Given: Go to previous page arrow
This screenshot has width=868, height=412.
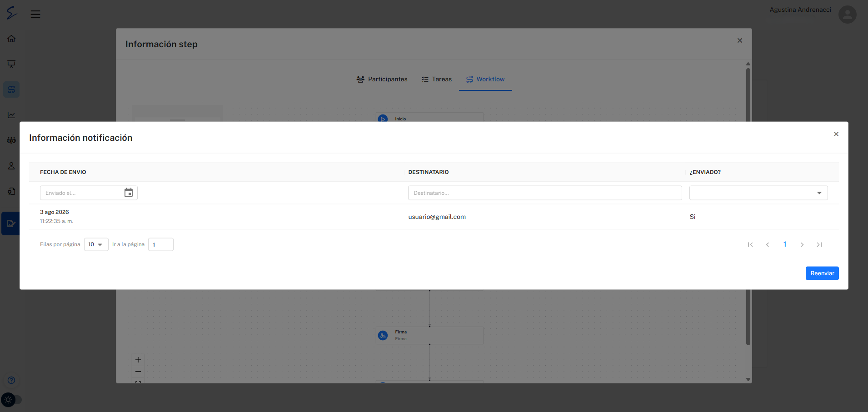Looking at the screenshot, I should pyautogui.click(x=768, y=244).
